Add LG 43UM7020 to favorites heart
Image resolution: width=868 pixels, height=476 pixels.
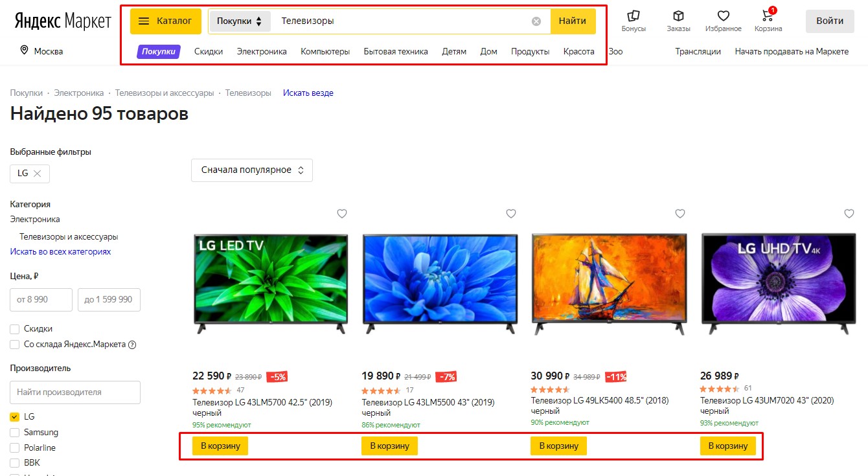[x=849, y=214]
